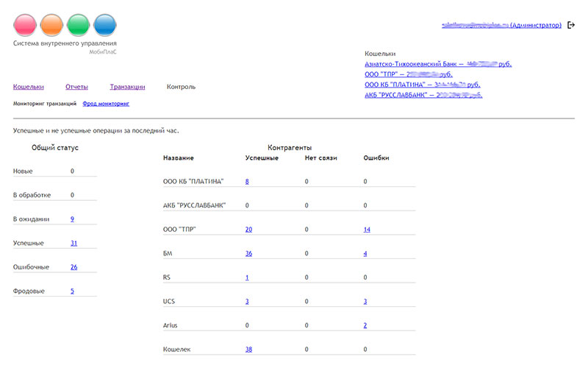This screenshot has width=588, height=368.
Task: Switch to Фрод мониторинг tab
Action: click(x=106, y=104)
